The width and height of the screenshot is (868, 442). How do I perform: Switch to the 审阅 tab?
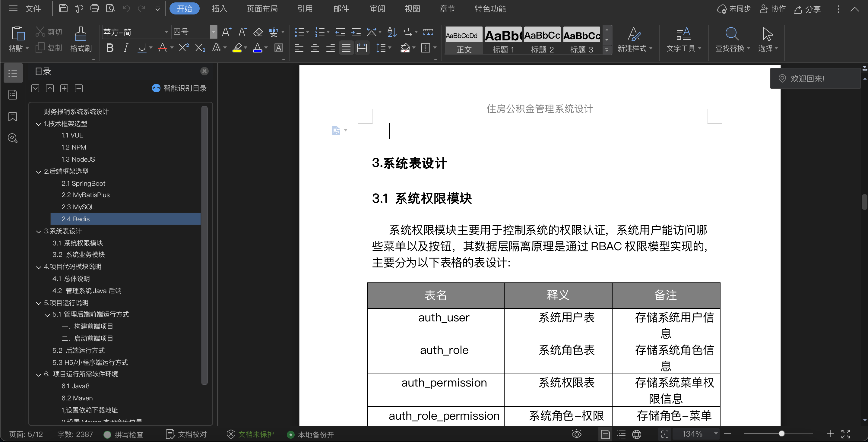pos(377,9)
